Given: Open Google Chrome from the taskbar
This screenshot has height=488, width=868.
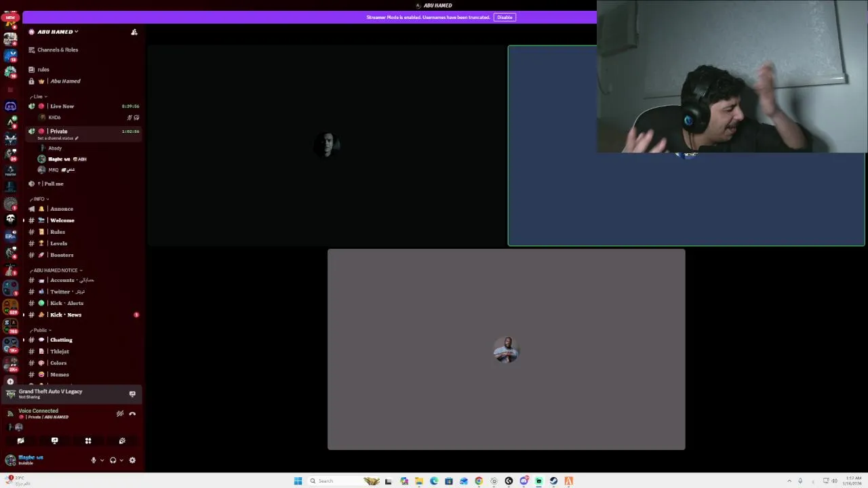Looking at the screenshot, I should 479,481.
